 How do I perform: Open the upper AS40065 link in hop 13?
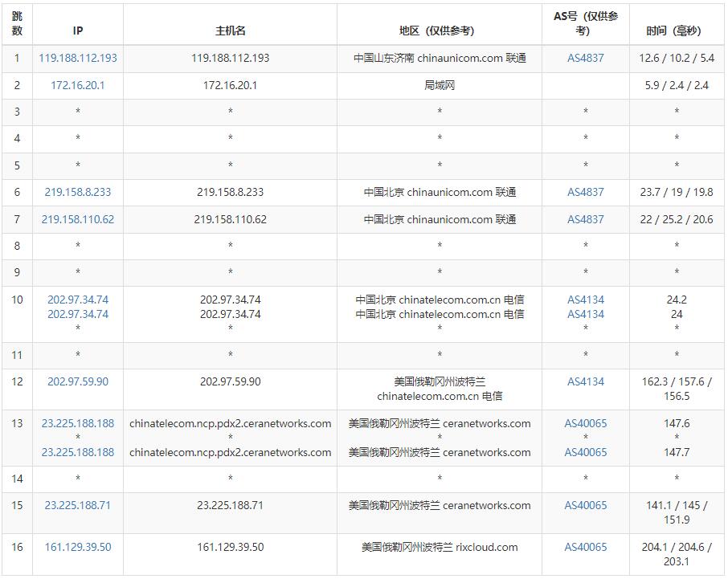pyautogui.click(x=586, y=423)
